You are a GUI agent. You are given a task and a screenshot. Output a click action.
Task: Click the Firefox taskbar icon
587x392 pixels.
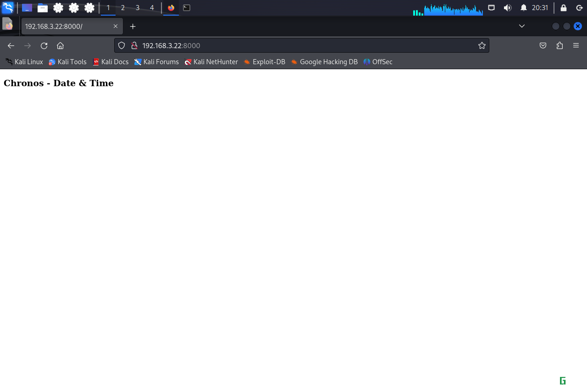click(x=171, y=8)
